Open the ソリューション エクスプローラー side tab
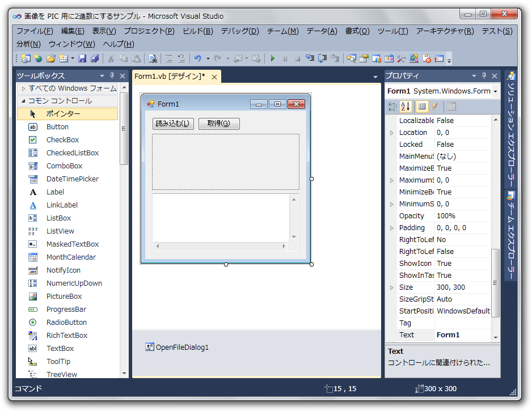The image size is (532, 411). click(x=511, y=129)
